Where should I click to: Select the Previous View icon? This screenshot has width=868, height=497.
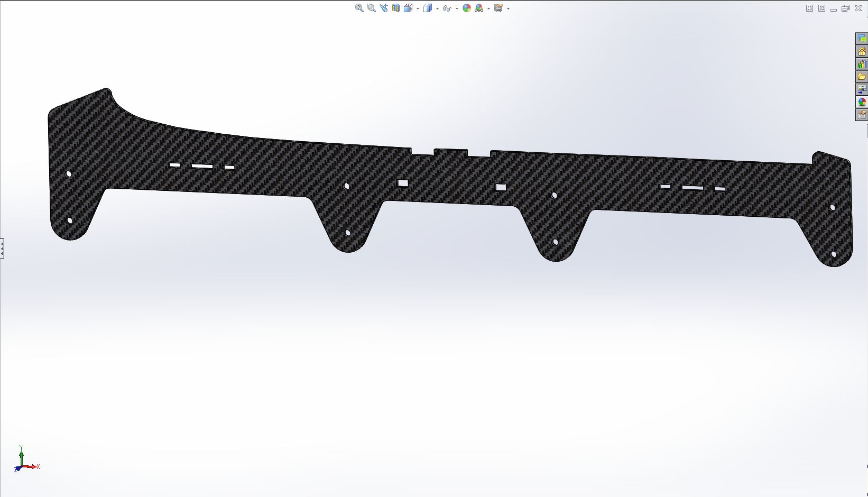click(x=383, y=8)
